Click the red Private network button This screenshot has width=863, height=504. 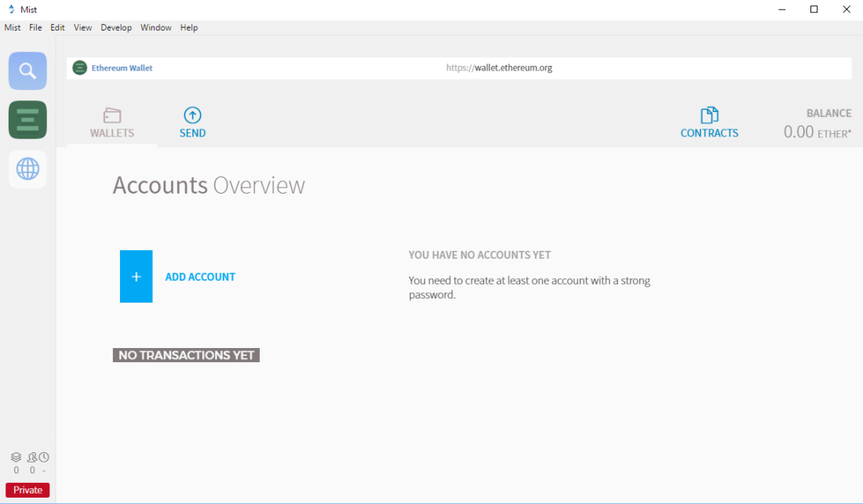[27, 490]
